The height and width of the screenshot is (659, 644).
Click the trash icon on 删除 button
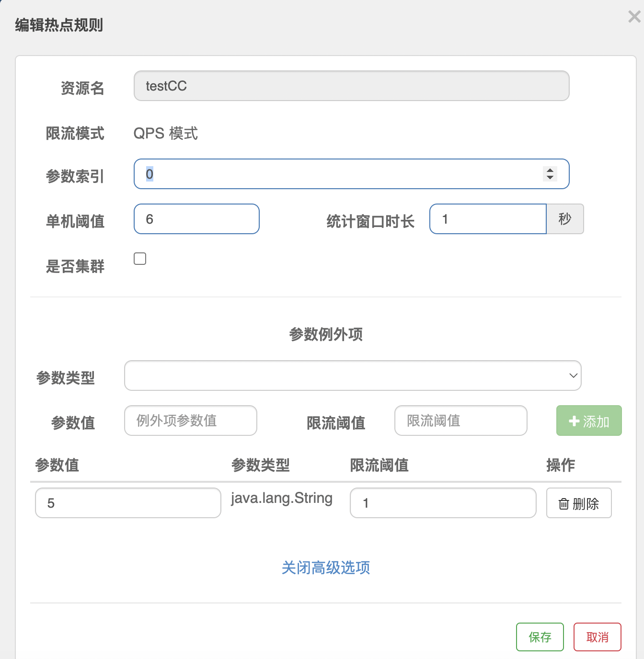[563, 504]
